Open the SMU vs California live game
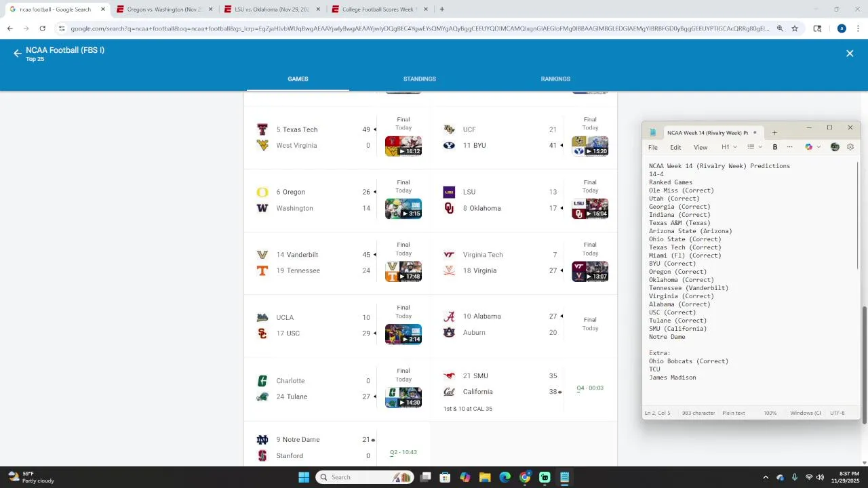Viewport: 868px width, 488px height. coord(524,390)
